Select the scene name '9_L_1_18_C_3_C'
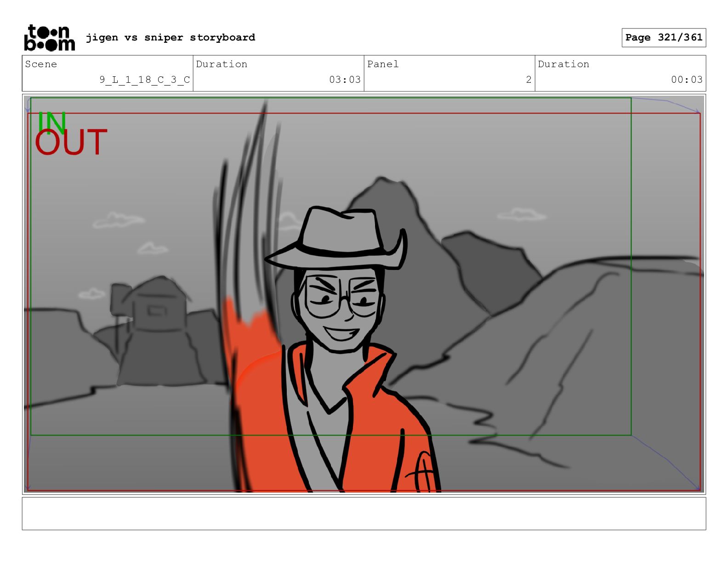The width and height of the screenshot is (728, 563). 145,80
